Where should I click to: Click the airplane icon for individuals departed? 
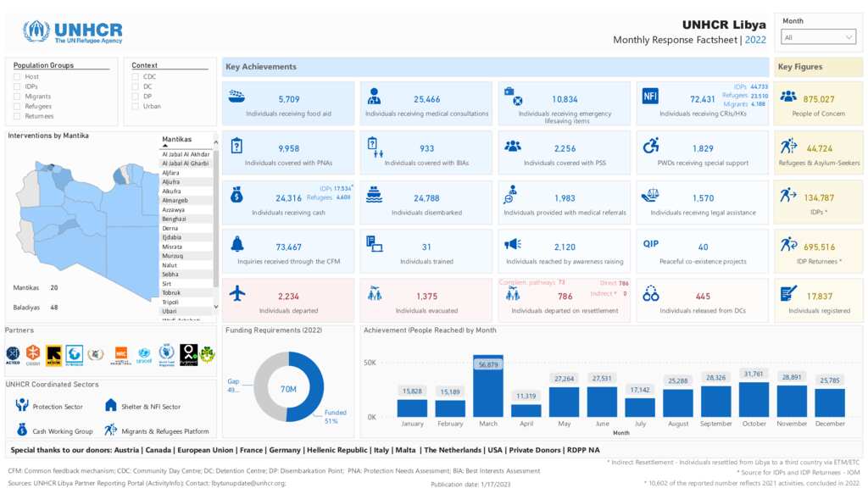237,293
